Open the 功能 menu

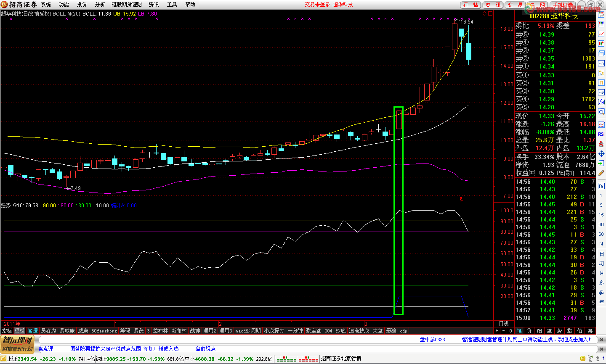click(x=64, y=5)
